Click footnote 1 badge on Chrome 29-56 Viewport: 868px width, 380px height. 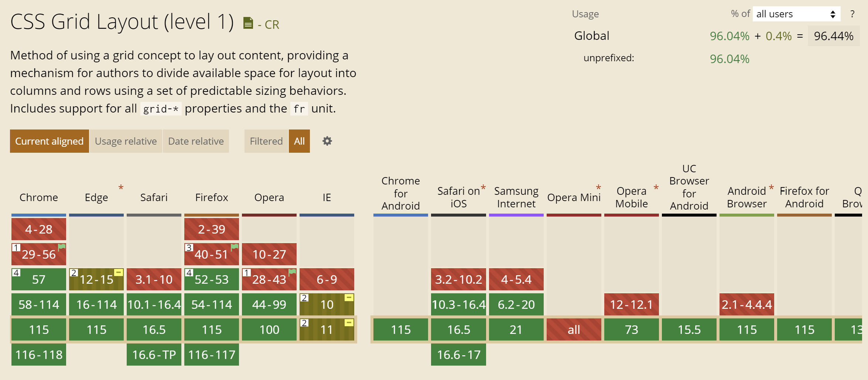pos(16,248)
